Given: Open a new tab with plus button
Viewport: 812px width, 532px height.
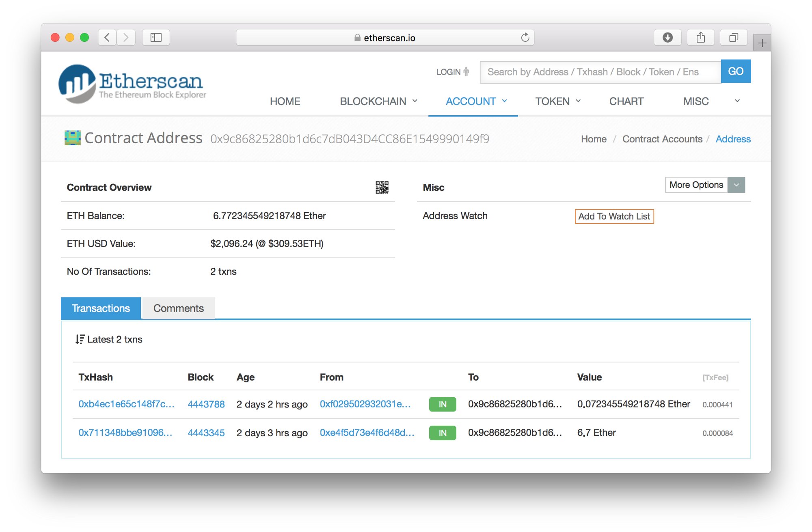Looking at the screenshot, I should click(762, 43).
